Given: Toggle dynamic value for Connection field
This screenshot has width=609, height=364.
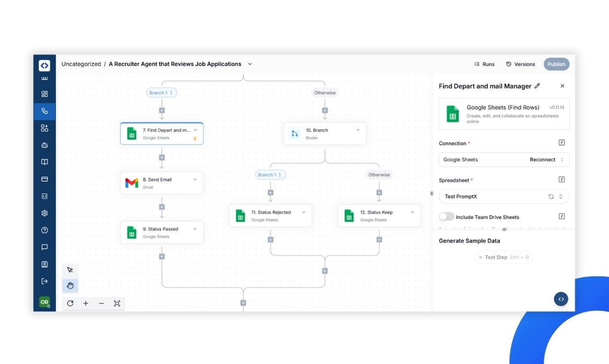Looking at the screenshot, I should [x=562, y=143].
